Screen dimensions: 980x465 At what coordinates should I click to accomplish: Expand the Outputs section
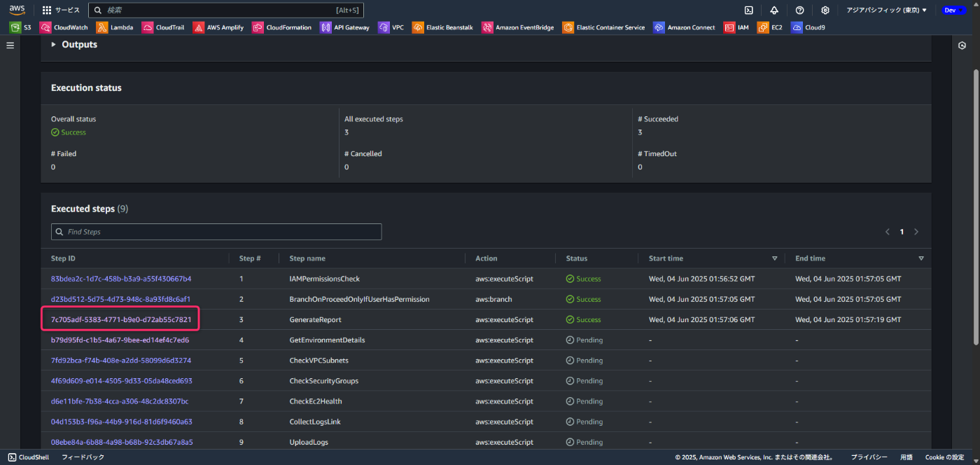(x=74, y=44)
